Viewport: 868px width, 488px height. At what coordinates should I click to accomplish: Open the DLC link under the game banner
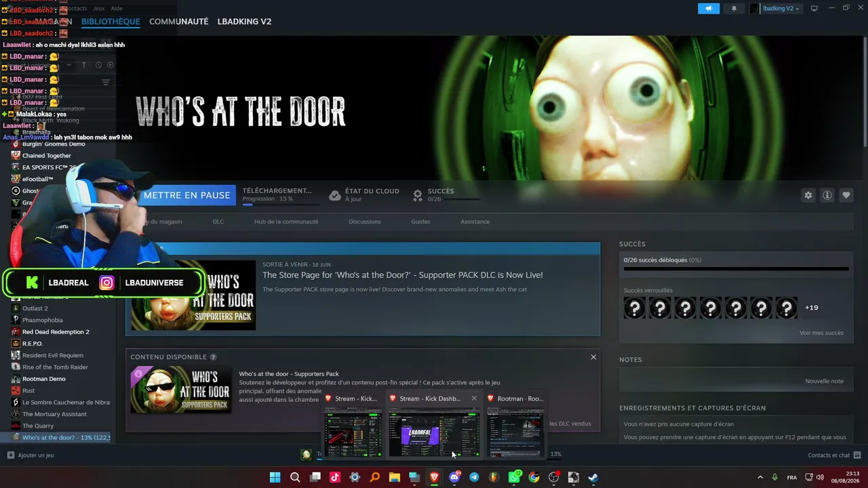(218, 222)
